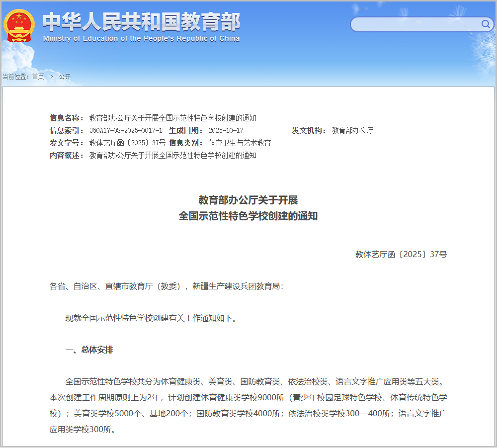This screenshot has height=448, width=497.
Task: Click the search magnifier icon
Action: point(486,24)
